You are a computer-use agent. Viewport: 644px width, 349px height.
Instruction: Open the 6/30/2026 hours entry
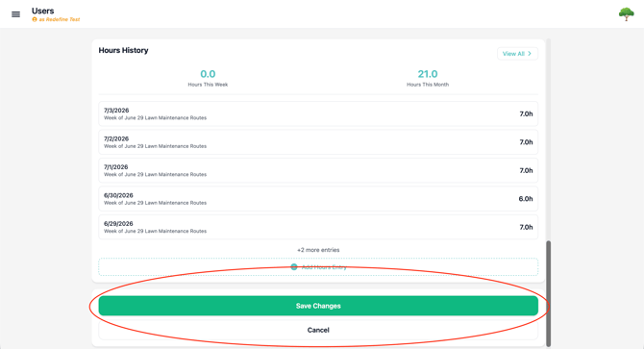318,199
